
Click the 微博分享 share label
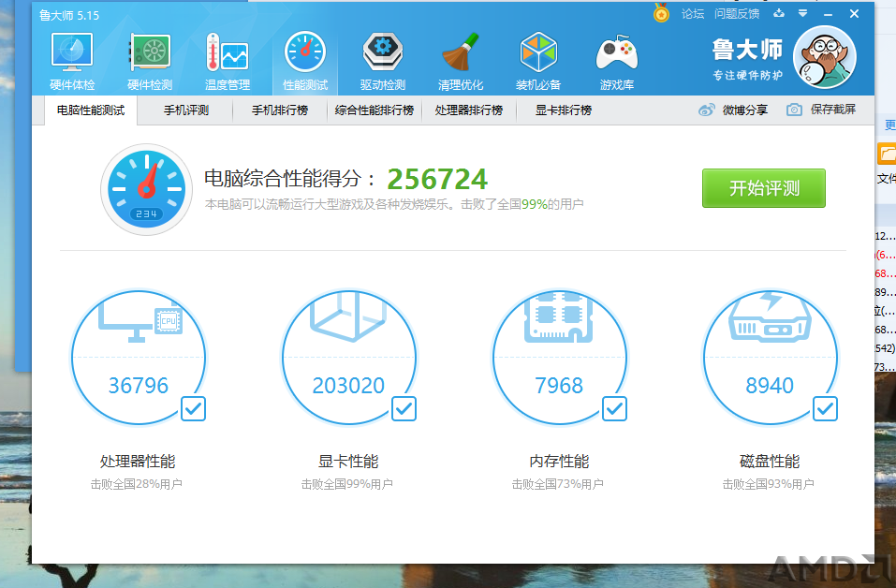point(745,110)
